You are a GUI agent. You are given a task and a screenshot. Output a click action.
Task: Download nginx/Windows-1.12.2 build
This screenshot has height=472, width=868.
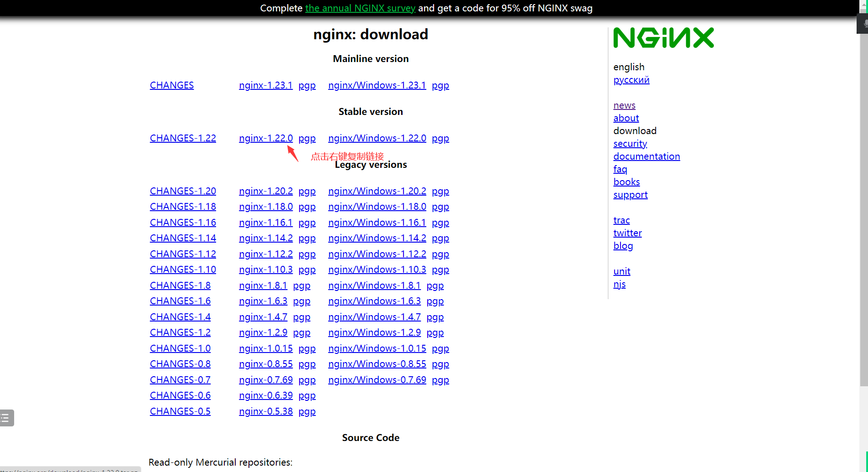tap(377, 254)
